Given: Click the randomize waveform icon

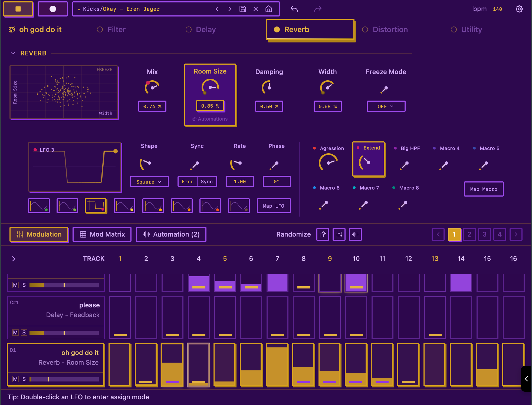Looking at the screenshot, I should pos(355,234).
